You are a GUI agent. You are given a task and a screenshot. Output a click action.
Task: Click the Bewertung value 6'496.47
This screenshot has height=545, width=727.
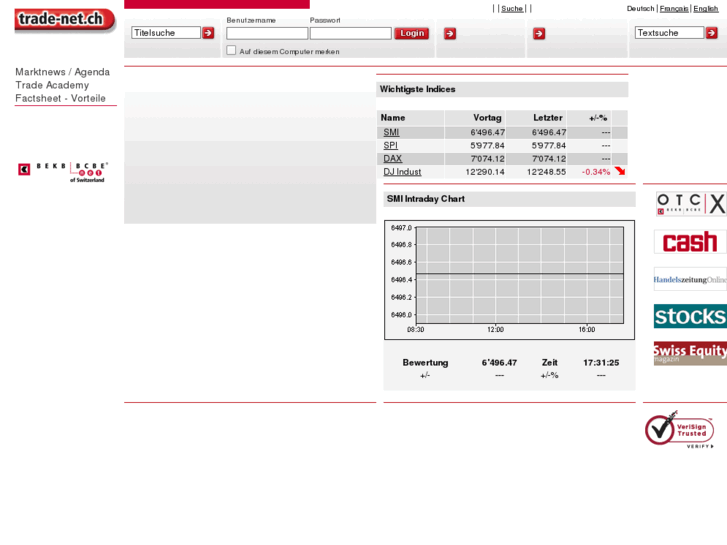499,362
